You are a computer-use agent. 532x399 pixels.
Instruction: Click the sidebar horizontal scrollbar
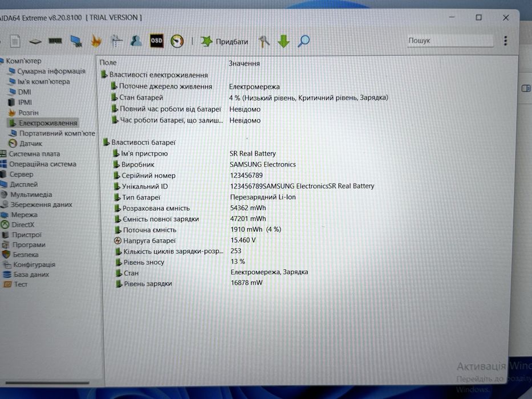[47, 382]
